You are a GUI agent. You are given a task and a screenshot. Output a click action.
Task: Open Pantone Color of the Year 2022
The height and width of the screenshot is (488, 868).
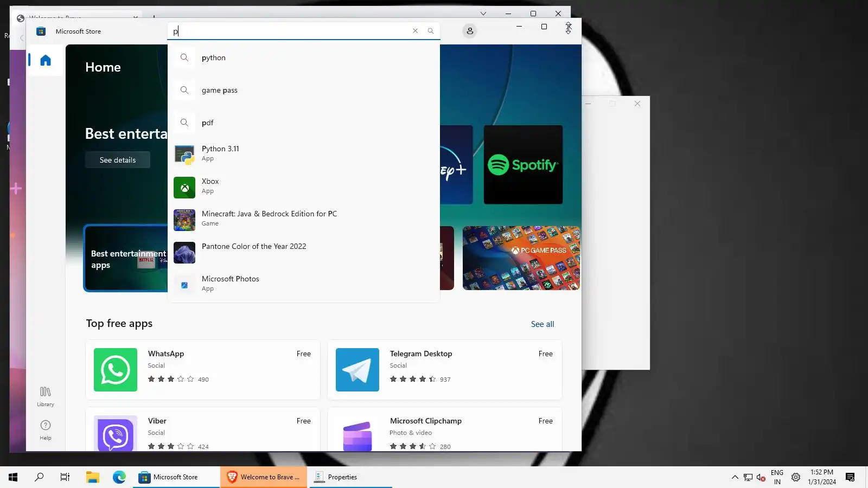point(304,252)
